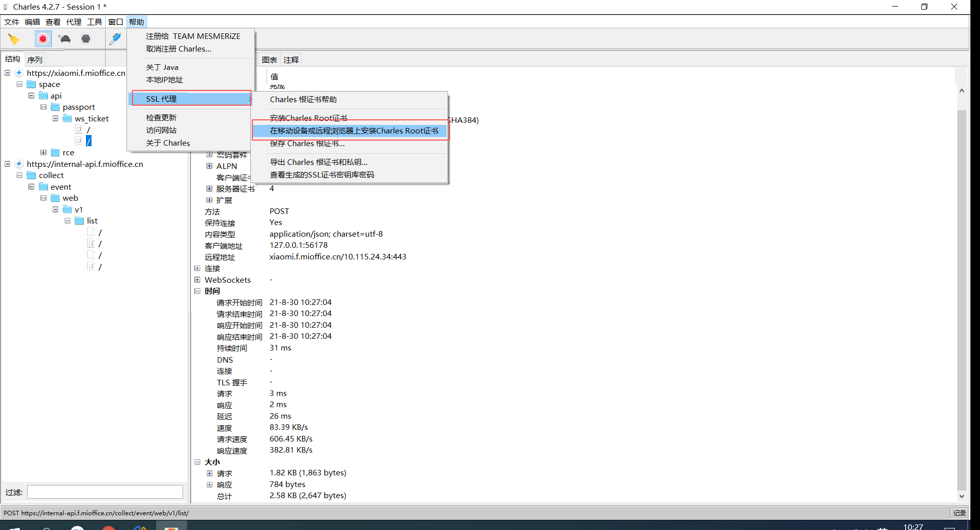This screenshot has height=530, width=980.
Task: Switch to the 结构 tab
Action: (x=13, y=59)
